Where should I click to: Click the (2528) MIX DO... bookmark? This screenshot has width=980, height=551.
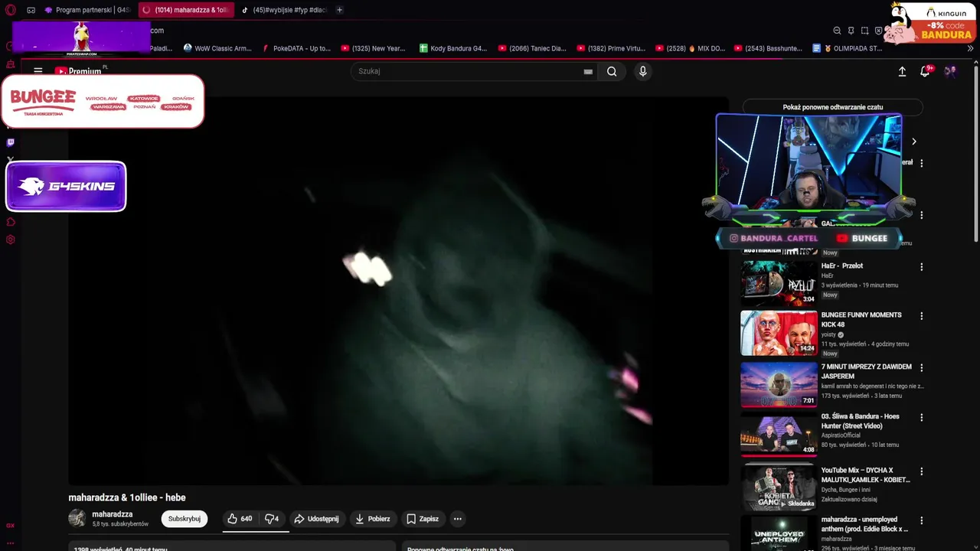[x=690, y=48]
